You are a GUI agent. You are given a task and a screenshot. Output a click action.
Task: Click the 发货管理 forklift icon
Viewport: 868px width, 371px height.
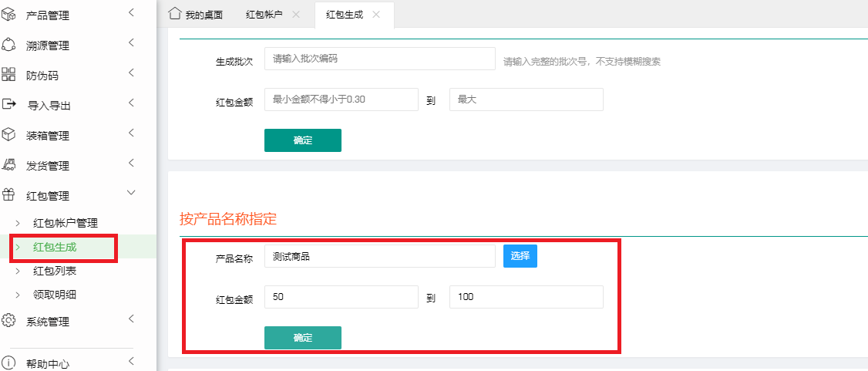pyautogui.click(x=9, y=165)
